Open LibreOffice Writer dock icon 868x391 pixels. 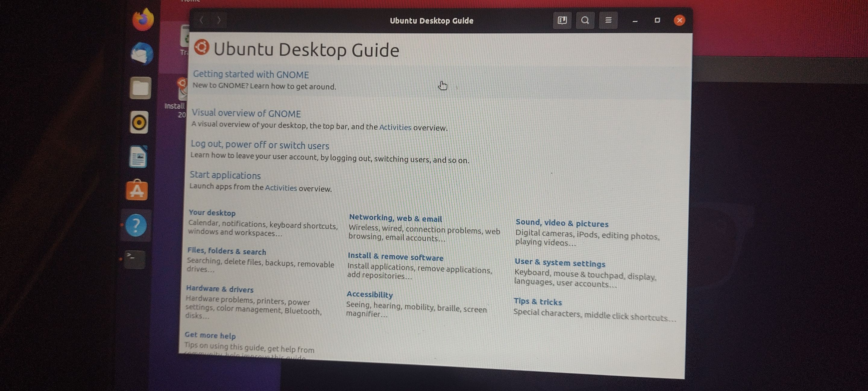pyautogui.click(x=138, y=157)
